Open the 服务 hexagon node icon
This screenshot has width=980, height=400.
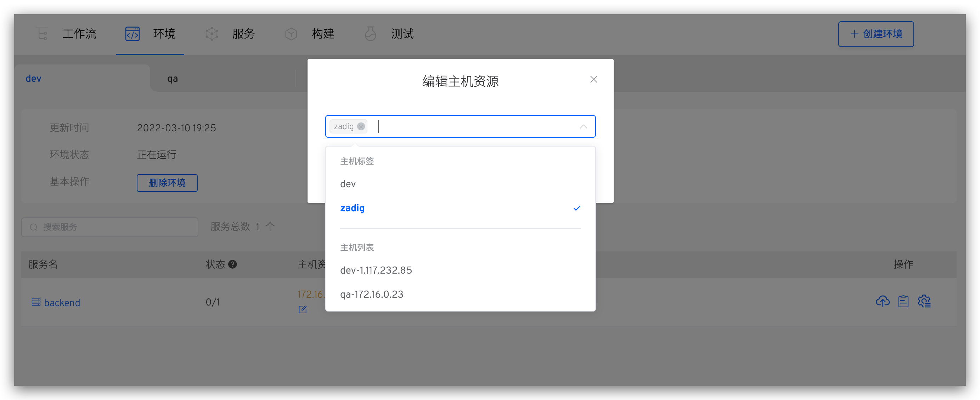pos(212,34)
